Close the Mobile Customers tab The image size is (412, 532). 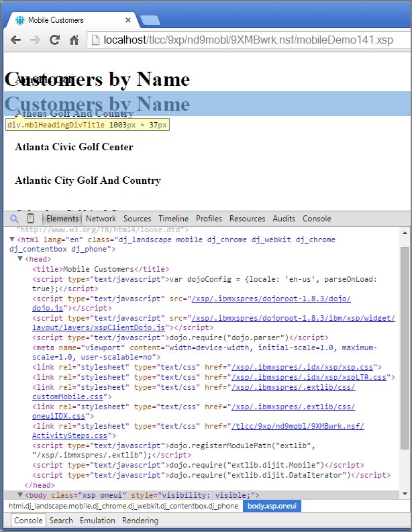pyautogui.click(x=128, y=20)
